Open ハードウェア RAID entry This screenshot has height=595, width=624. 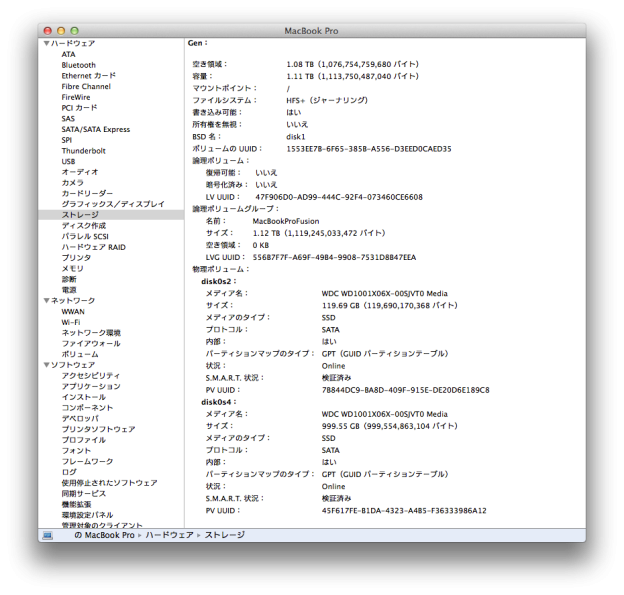pos(94,247)
